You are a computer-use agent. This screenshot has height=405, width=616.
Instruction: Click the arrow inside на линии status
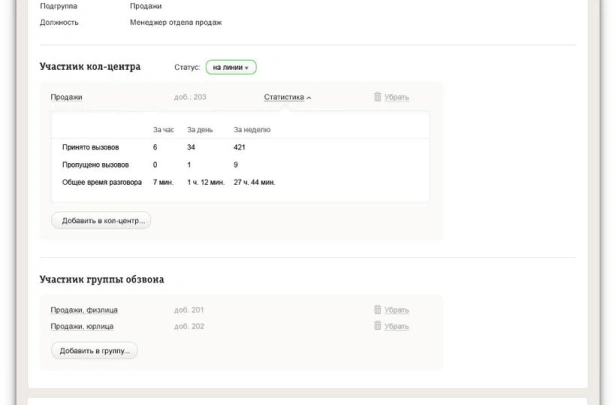(247, 68)
